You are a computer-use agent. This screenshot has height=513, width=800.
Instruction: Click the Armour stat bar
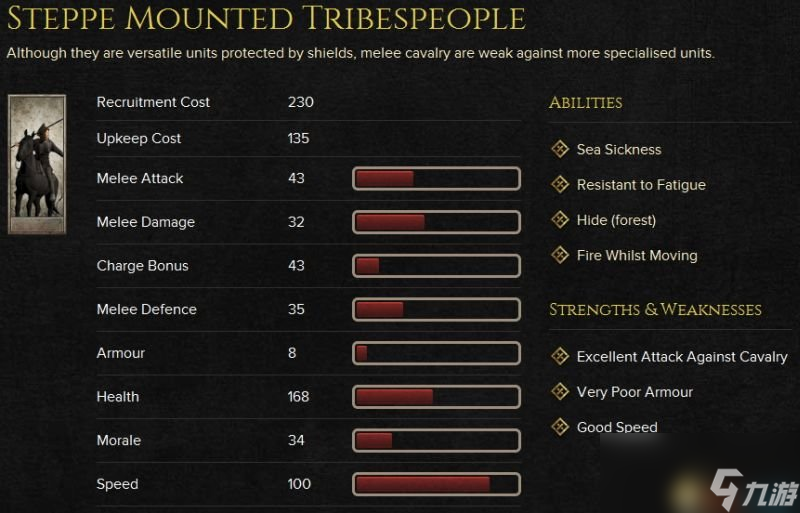point(436,353)
